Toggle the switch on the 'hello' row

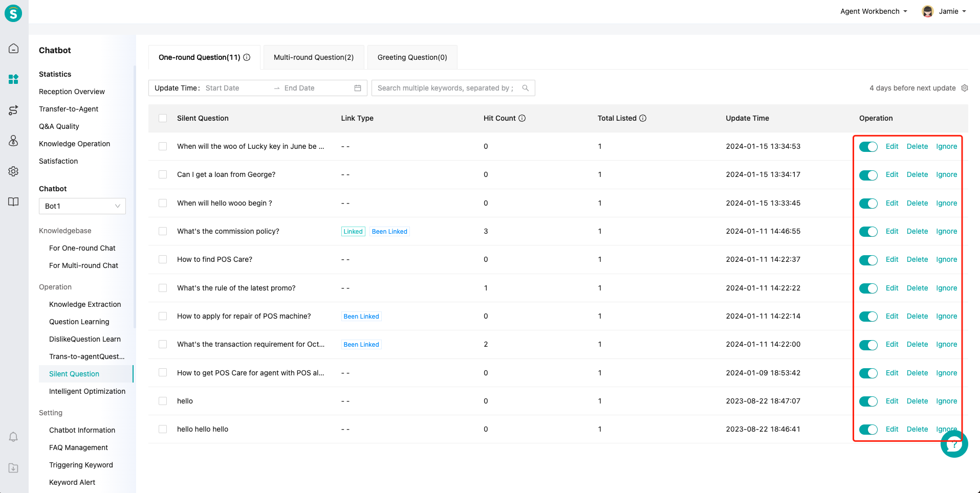tap(868, 401)
